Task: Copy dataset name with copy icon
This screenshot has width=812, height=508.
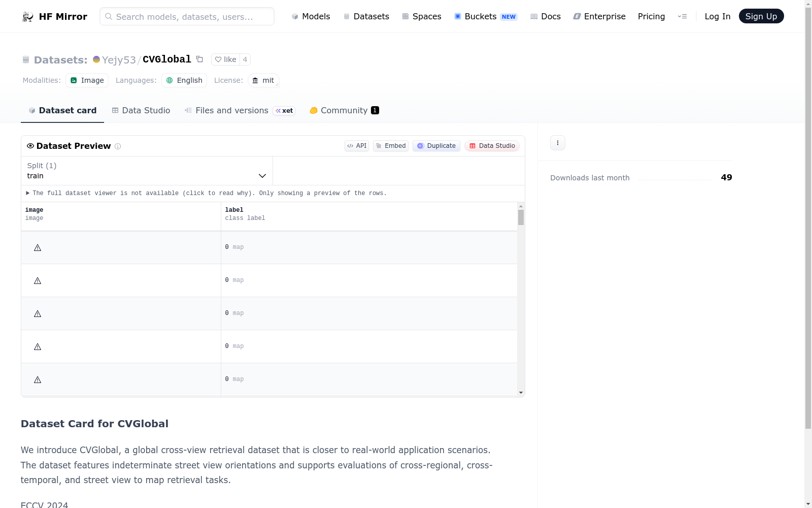Action: click(199, 59)
